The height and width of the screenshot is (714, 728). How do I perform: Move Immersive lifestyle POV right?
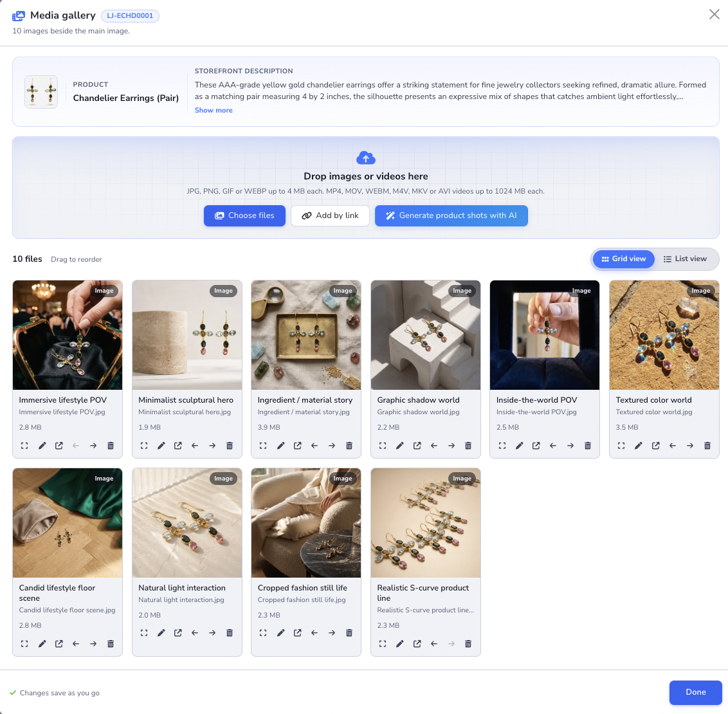[93, 446]
